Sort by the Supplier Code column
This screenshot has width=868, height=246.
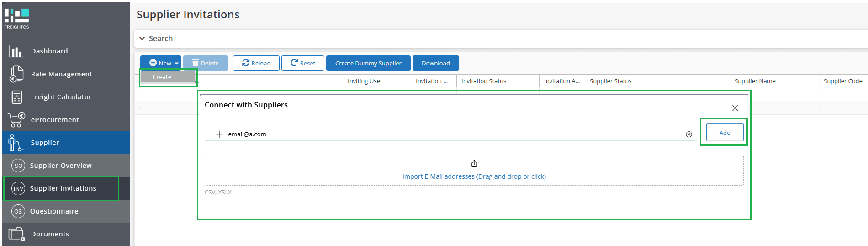[x=843, y=81]
